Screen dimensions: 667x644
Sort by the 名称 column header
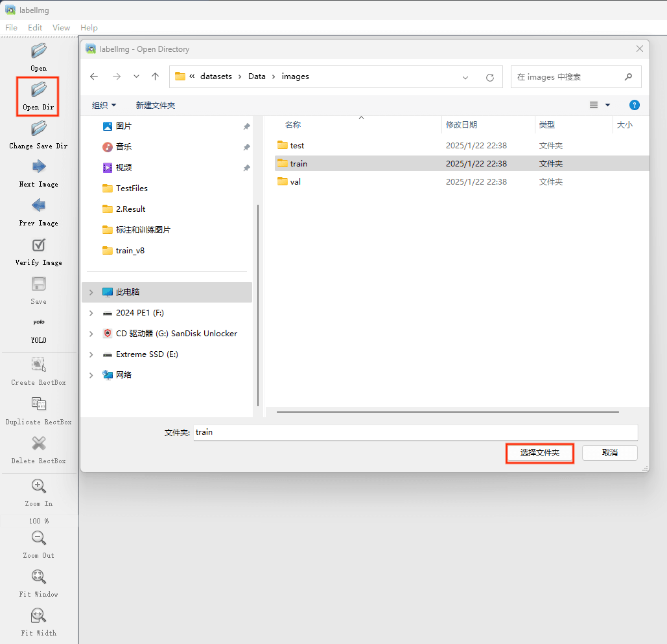(x=293, y=125)
